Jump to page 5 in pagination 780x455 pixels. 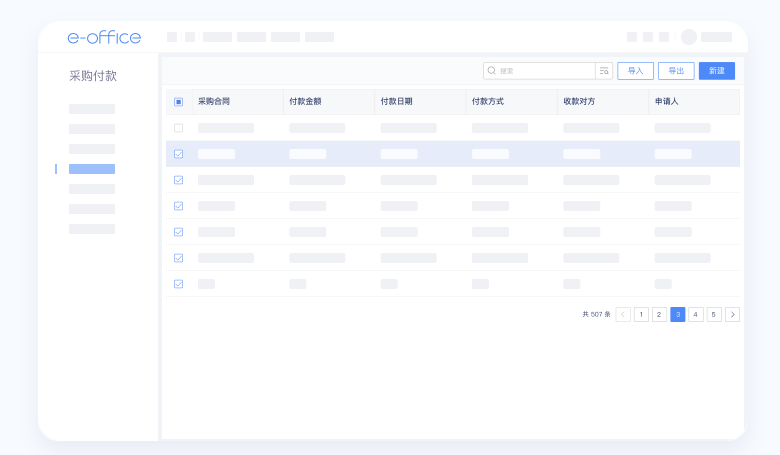click(714, 314)
